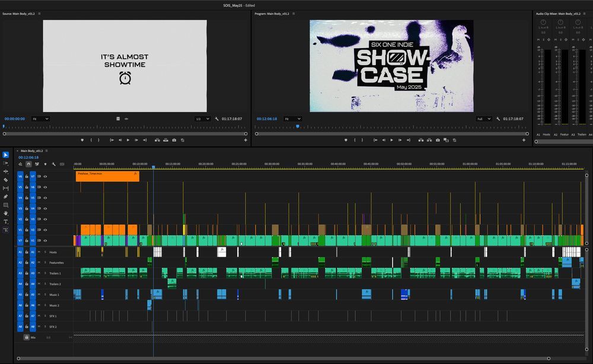Select the Source: Main Body_v01.2 tab
The image size is (593, 364).
[18, 14]
